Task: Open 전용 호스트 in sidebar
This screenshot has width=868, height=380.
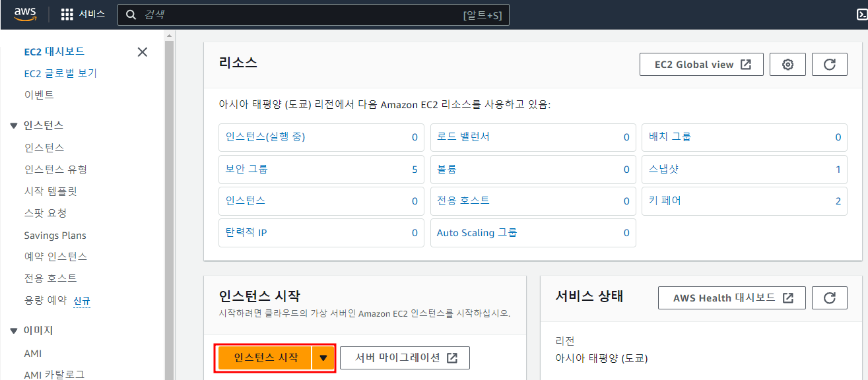Action: pyautogui.click(x=50, y=278)
